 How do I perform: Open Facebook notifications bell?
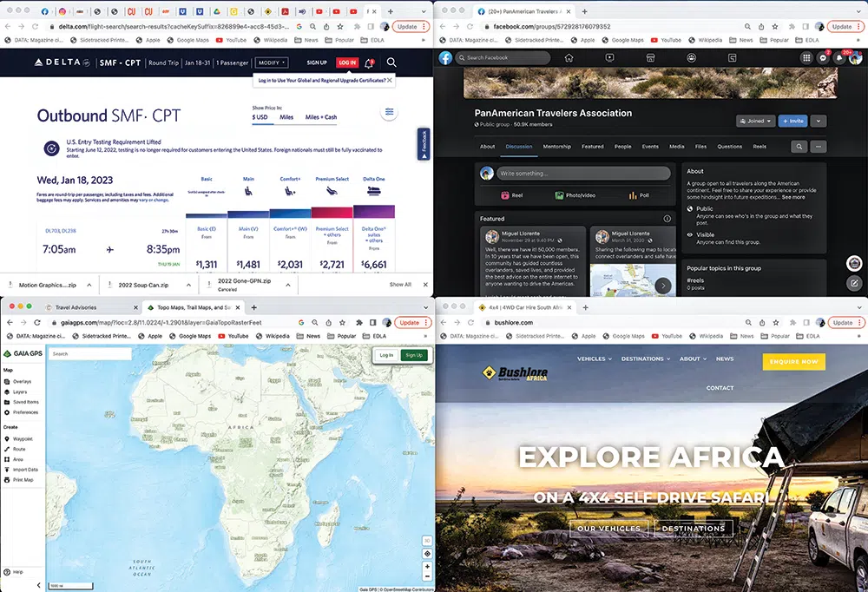click(839, 57)
